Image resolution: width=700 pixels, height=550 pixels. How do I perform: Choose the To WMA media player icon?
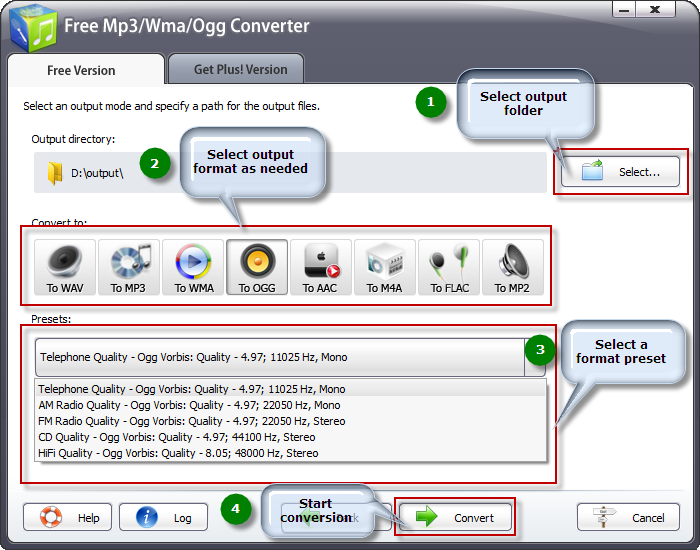pos(193,267)
